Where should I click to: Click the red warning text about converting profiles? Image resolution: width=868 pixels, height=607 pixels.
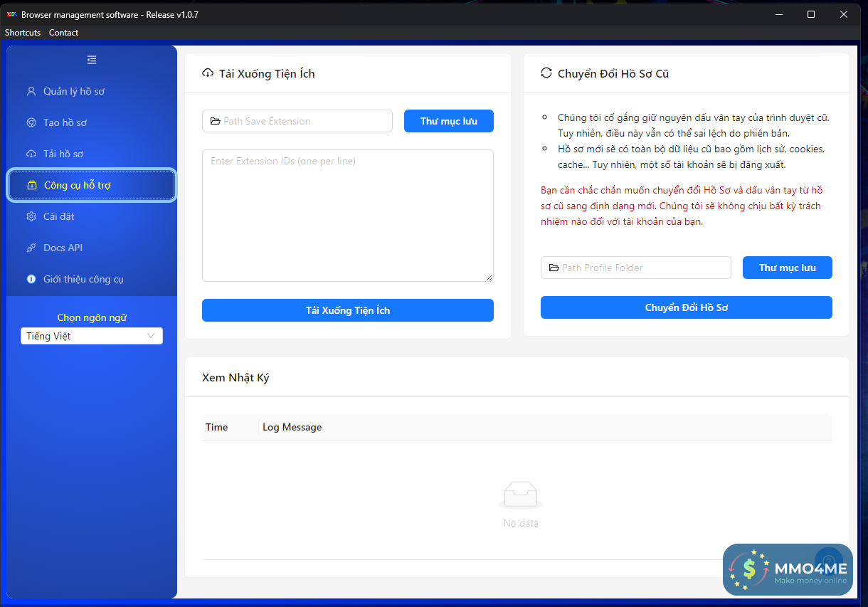pyautogui.click(x=682, y=206)
